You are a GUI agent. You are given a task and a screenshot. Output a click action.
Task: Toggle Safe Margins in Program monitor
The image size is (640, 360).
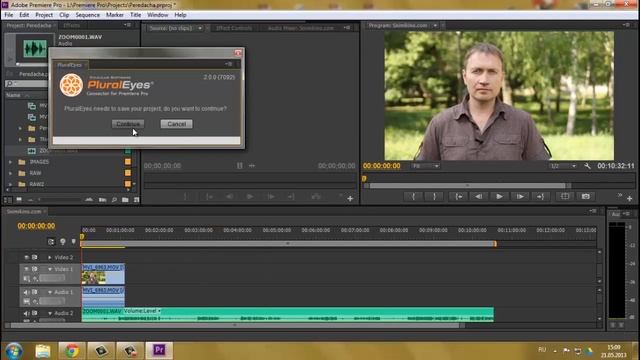pos(565,197)
